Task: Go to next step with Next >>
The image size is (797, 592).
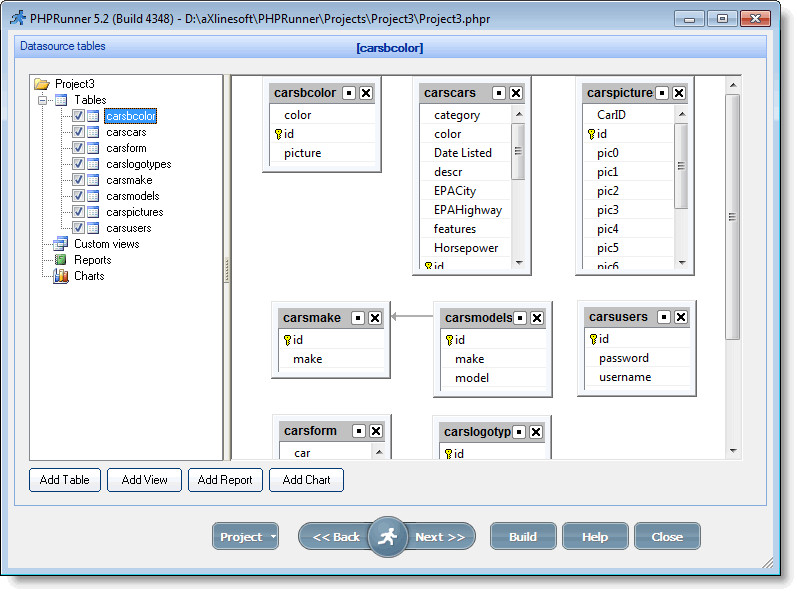Action: [x=440, y=537]
